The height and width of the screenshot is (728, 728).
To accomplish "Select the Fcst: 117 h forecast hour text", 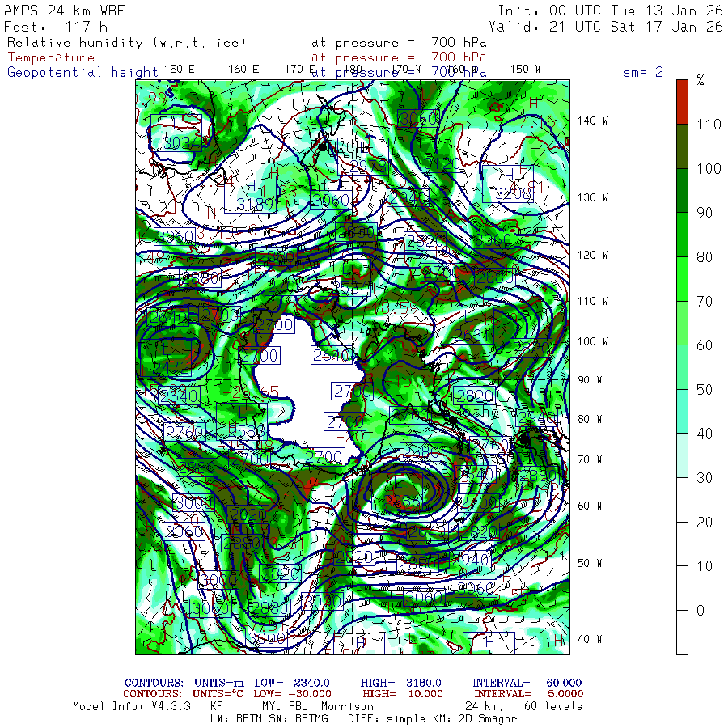I will [55, 26].
